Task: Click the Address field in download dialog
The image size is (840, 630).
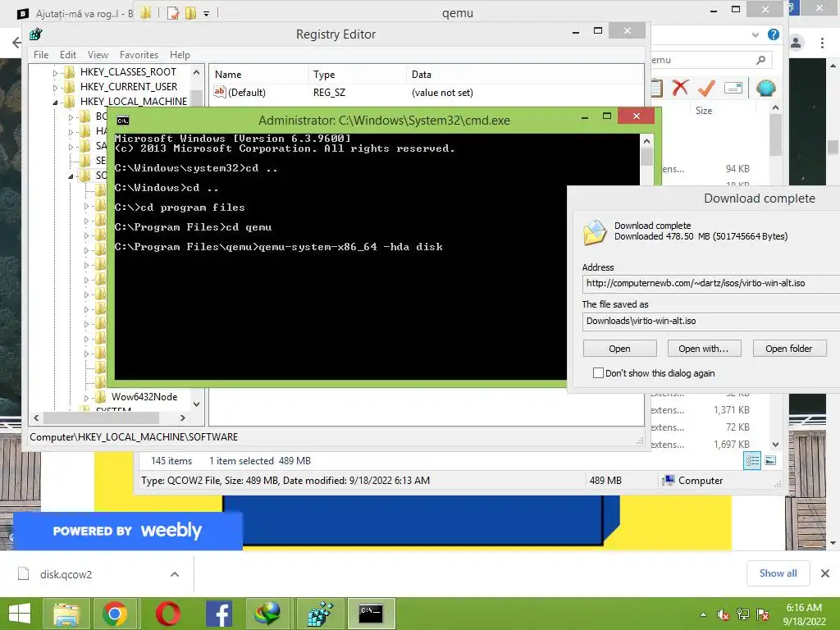Action: pyautogui.click(x=711, y=283)
